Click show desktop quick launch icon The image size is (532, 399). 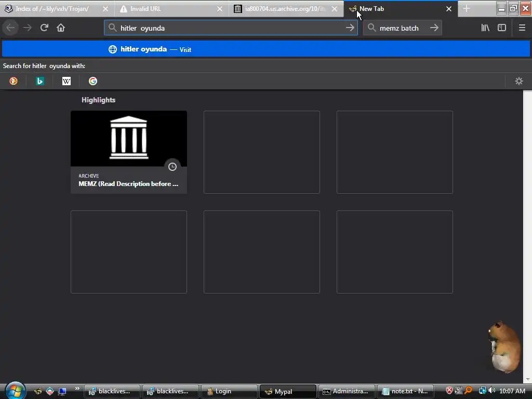click(62, 391)
